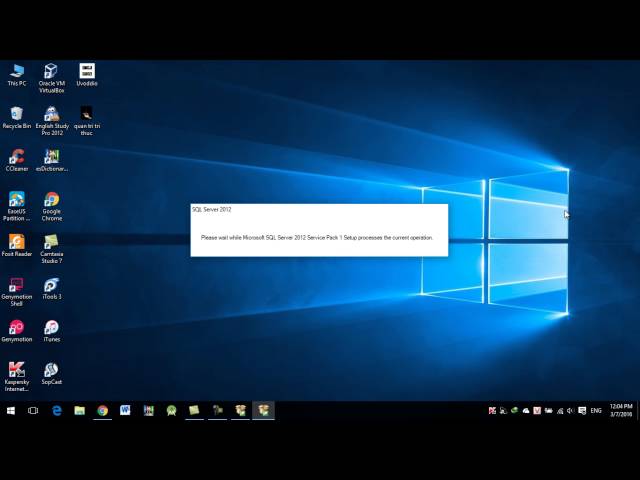Select Kaspersky Internet Security shortcut

(17, 377)
